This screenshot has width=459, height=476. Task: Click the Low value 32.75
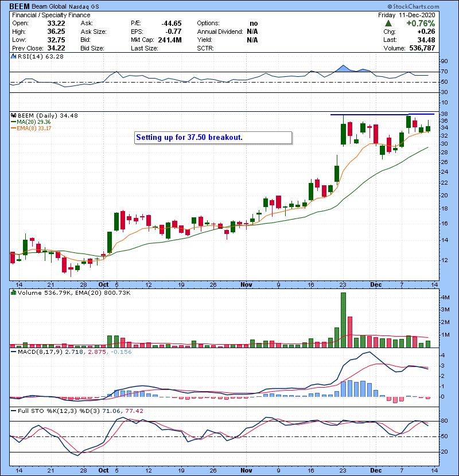pos(56,40)
